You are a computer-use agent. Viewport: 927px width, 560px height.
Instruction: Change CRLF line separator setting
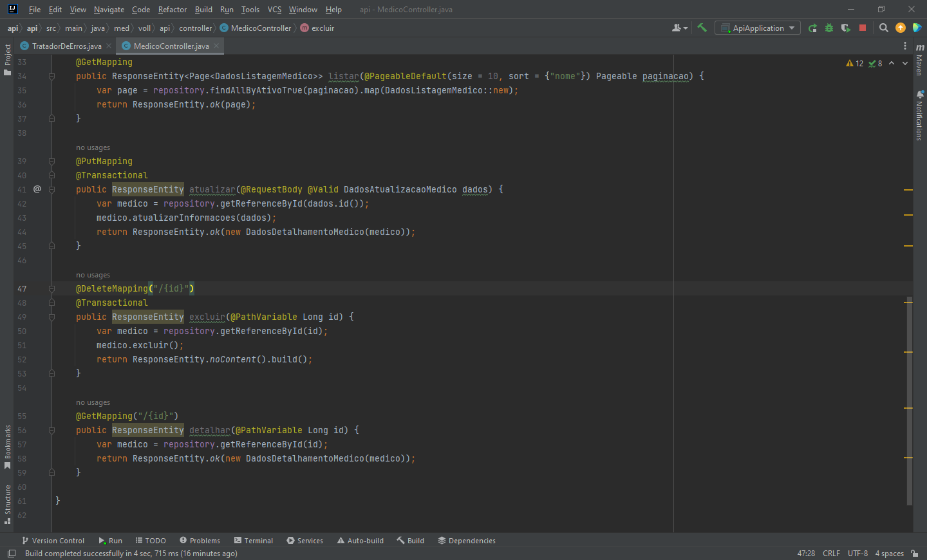[x=831, y=554]
